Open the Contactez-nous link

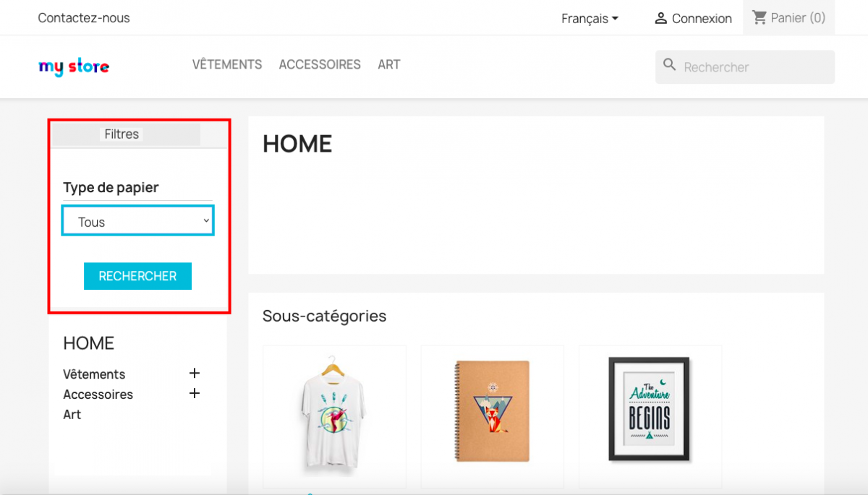pos(84,17)
